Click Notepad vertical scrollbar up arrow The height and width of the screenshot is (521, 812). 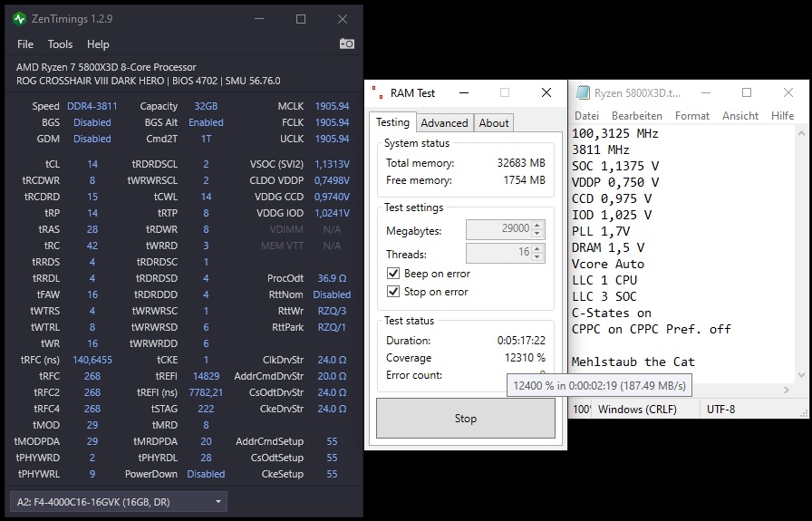pos(801,133)
